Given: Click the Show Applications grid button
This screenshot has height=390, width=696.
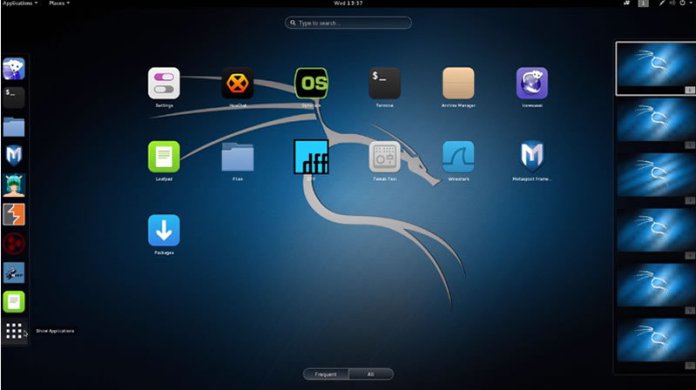Looking at the screenshot, I should tap(14, 331).
